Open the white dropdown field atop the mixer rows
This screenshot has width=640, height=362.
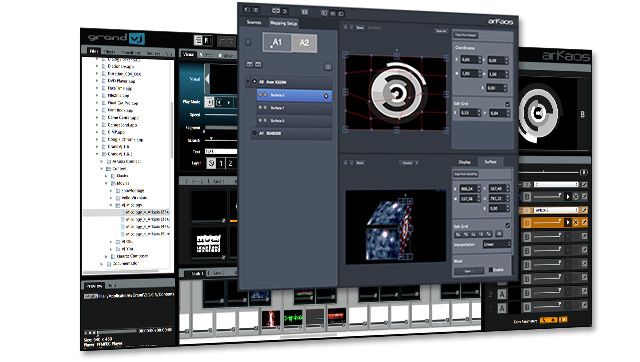click(x=556, y=184)
